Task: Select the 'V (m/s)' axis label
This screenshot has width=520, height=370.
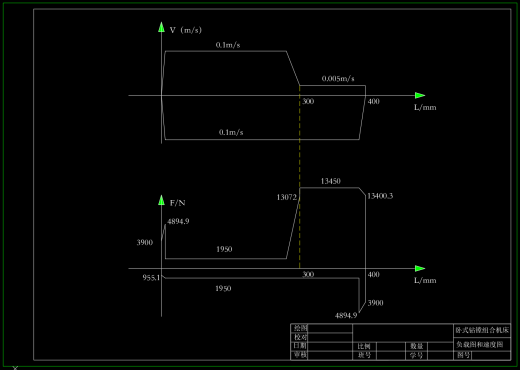Action: [x=186, y=30]
